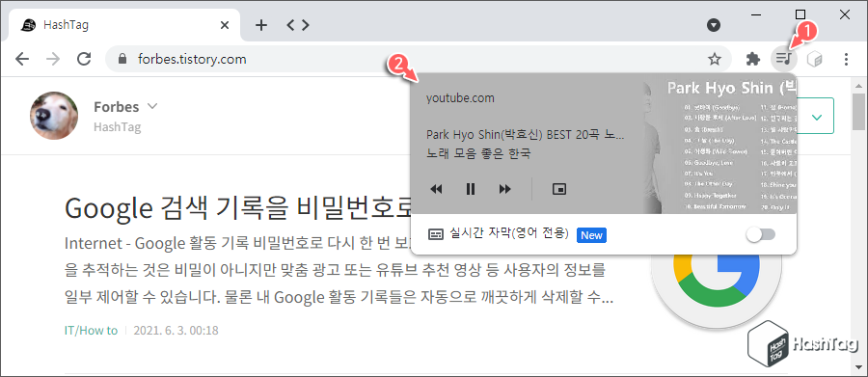Click the scrollbar up arrow
The height and width of the screenshot is (377, 868).
858,85
